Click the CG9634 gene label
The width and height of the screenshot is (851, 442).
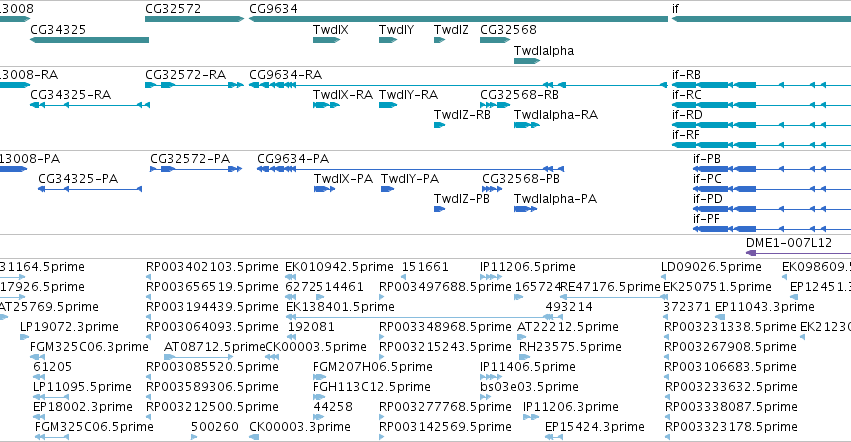273,9
